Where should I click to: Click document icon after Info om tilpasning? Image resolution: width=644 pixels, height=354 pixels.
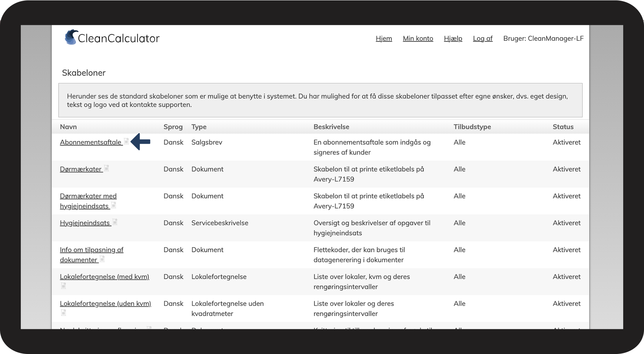(x=102, y=259)
